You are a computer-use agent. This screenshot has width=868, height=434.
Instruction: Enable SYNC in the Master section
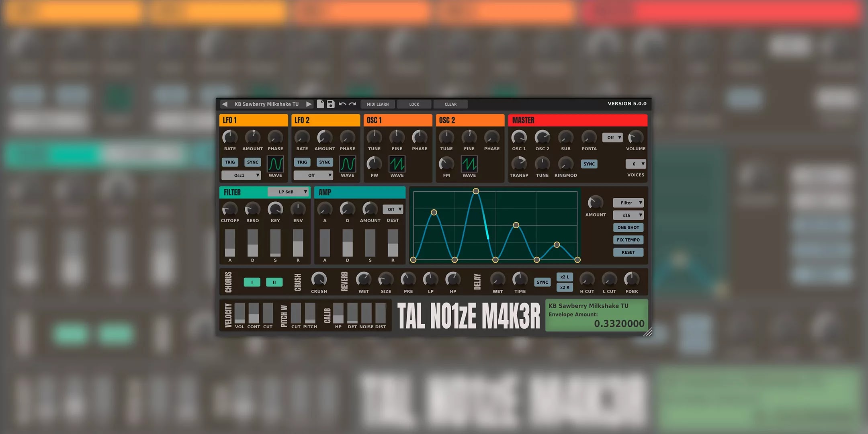pyautogui.click(x=589, y=164)
